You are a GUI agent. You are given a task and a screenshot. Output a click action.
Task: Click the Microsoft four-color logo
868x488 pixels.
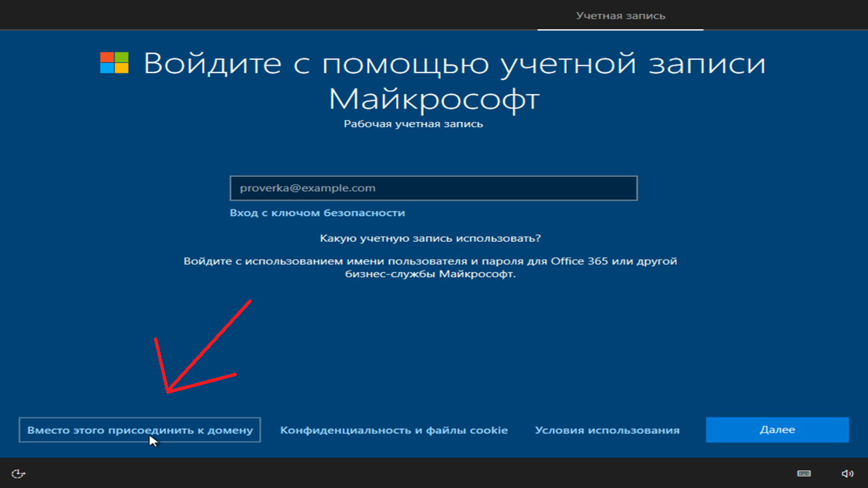(x=114, y=62)
